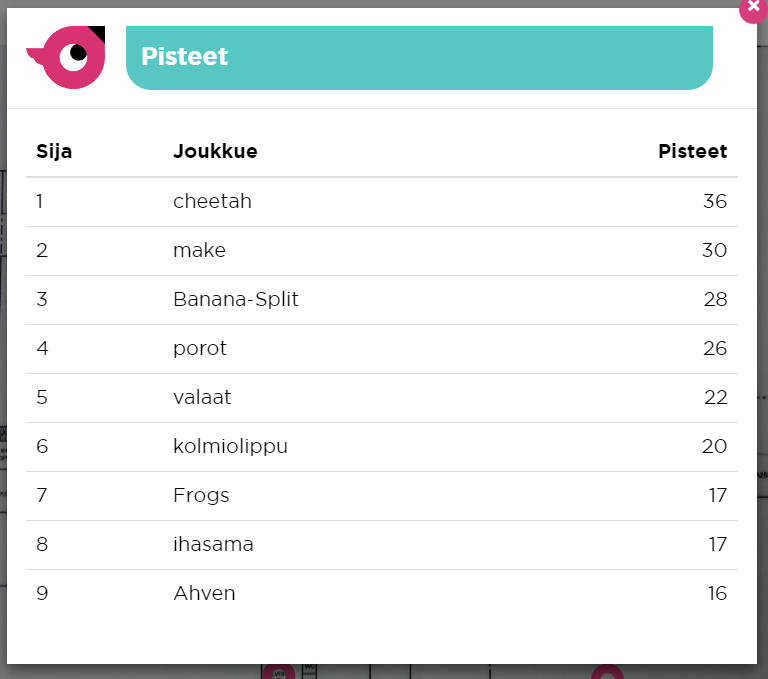
Task: Select the Ahven team name
Action: (x=204, y=594)
